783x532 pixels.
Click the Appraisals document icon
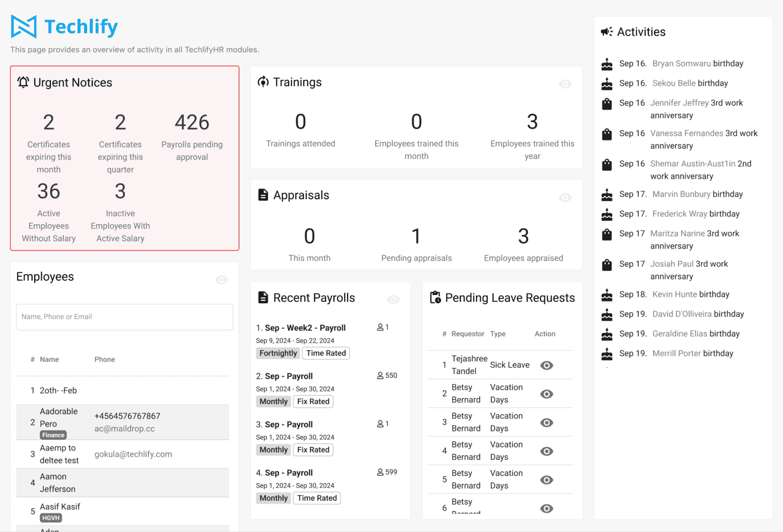click(x=264, y=195)
